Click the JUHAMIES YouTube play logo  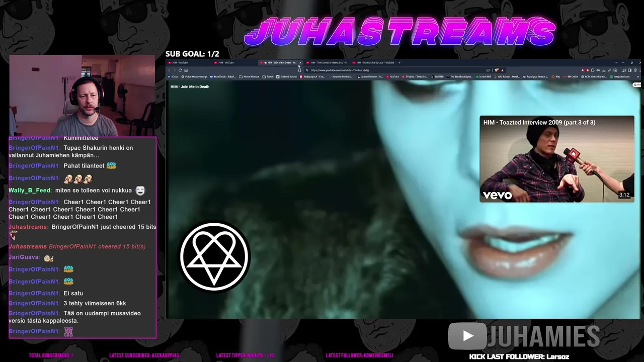468,336
